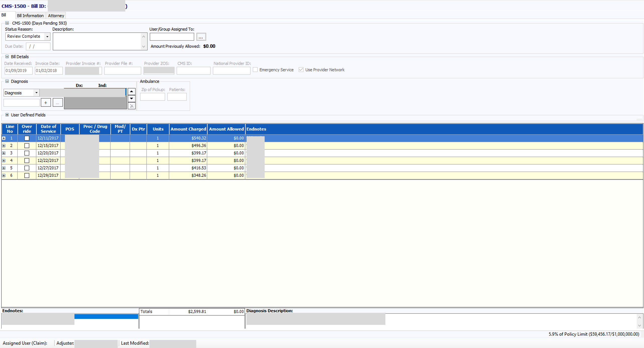Open diagnosis lookup ellipsis button
Viewport: 644px width, 348px height.
(x=58, y=103)
